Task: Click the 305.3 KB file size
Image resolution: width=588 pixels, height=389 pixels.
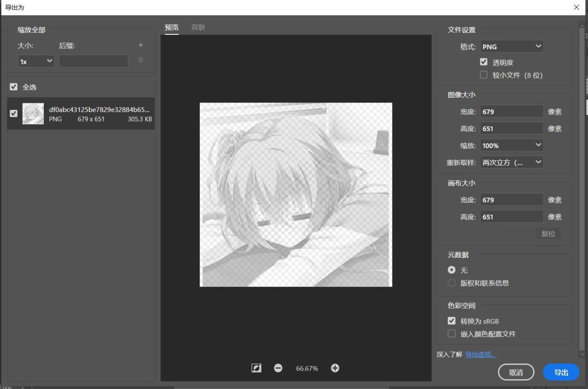Action: click(x=140, y=119)
